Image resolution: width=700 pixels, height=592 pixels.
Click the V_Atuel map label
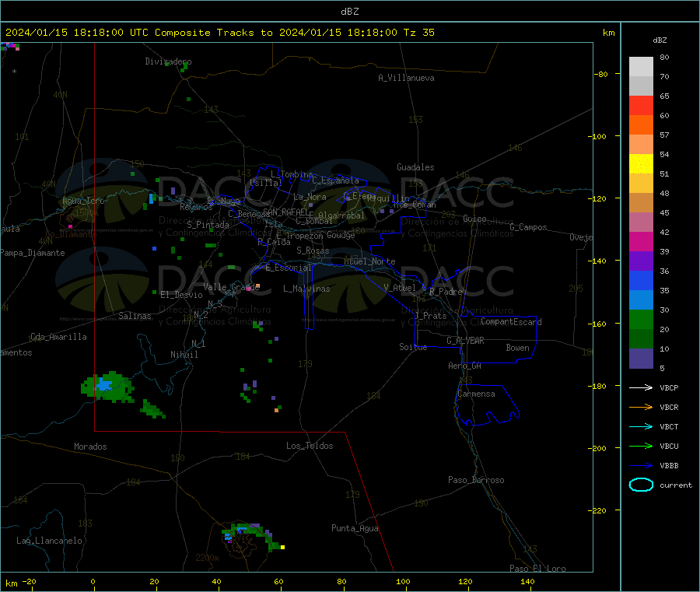400,288
